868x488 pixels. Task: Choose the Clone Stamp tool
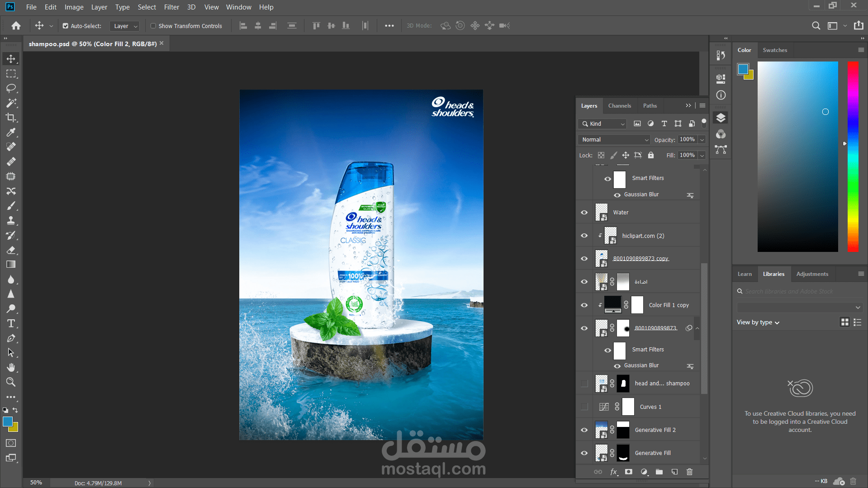click(x=11, y=221)
